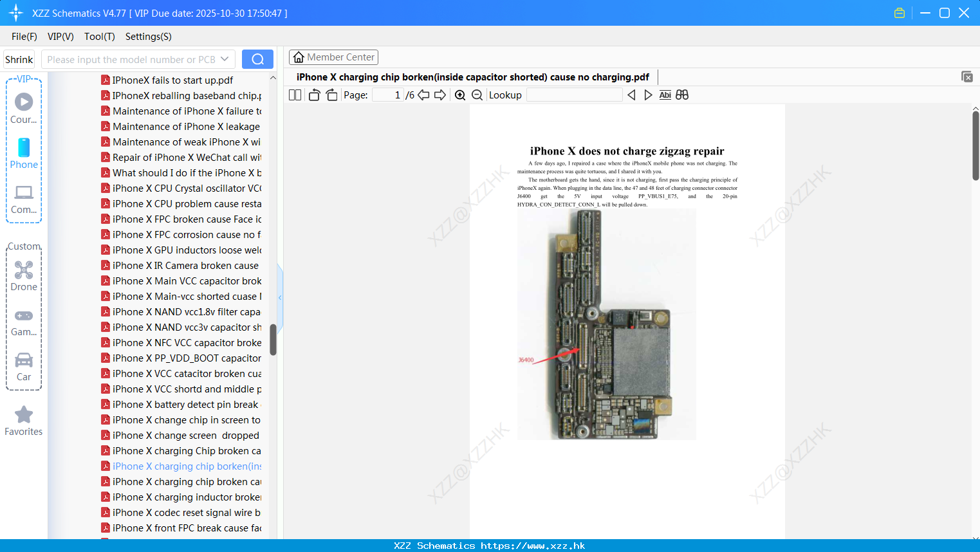Viewport: 980px width, 552px height.
Task: Open 'iPhone X NFC VCC capacitor' file
Action: pos(181,342)
